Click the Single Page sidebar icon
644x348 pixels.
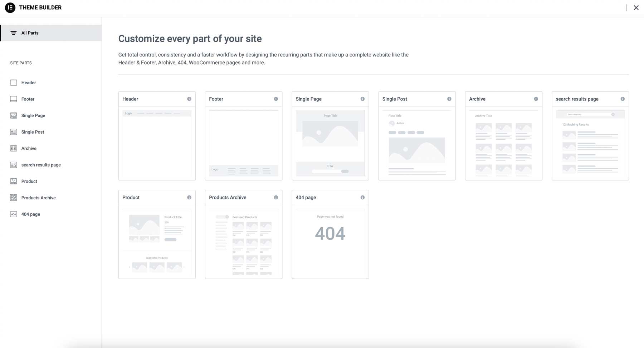13,115
